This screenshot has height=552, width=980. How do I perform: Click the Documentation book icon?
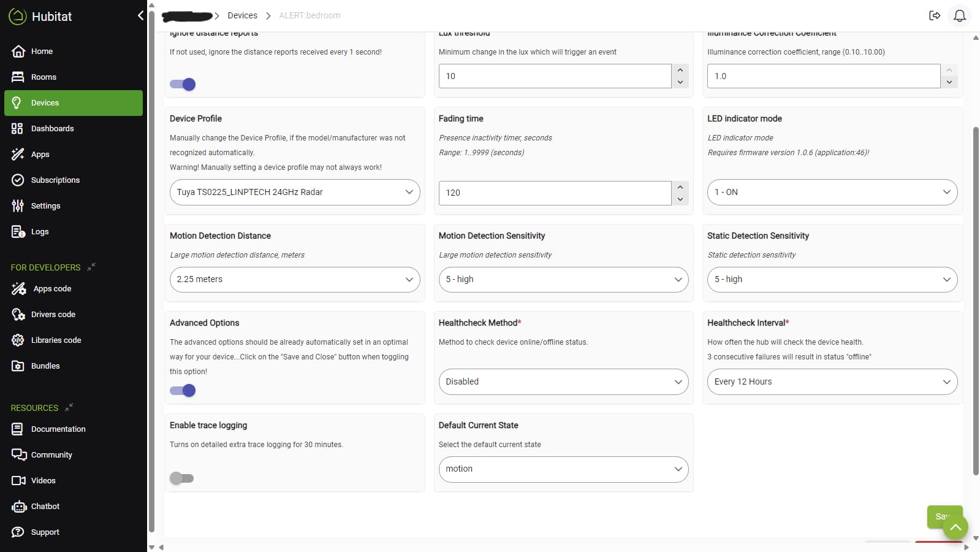click(18, 429)
